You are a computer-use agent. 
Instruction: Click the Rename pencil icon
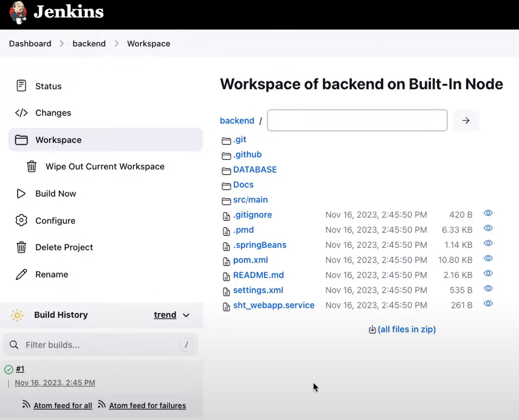21,274
